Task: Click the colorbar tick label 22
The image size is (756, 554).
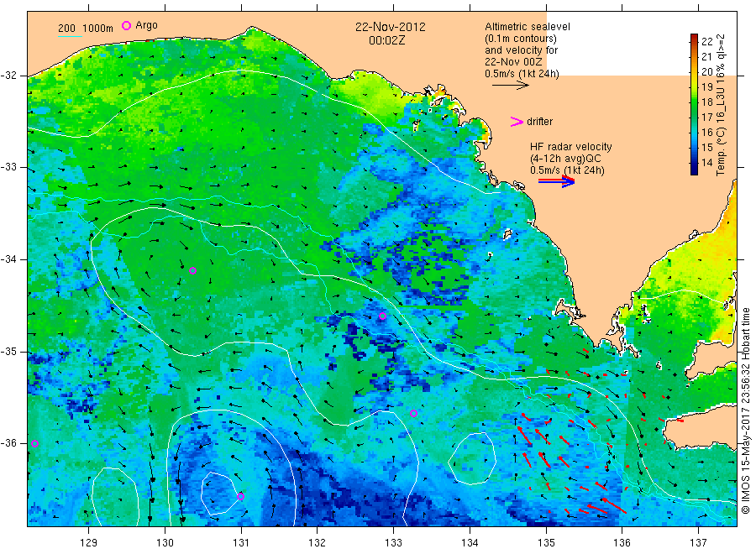Action: point(706,41)
